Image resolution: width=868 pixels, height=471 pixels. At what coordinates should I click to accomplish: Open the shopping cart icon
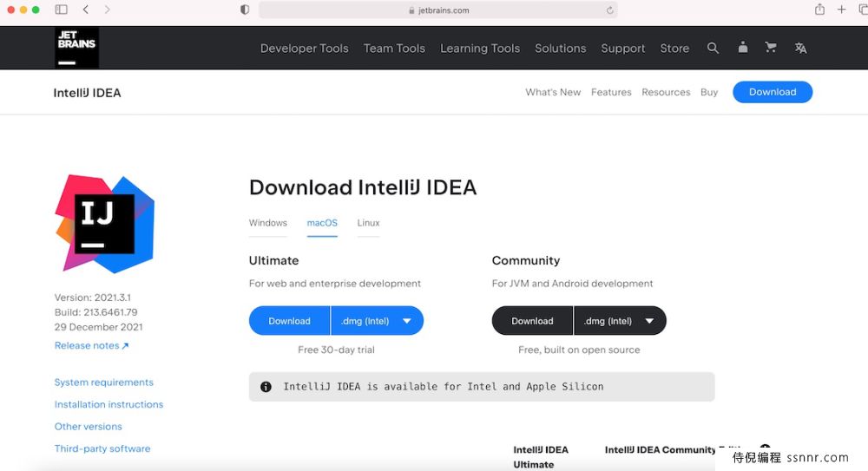click(771, 48)
